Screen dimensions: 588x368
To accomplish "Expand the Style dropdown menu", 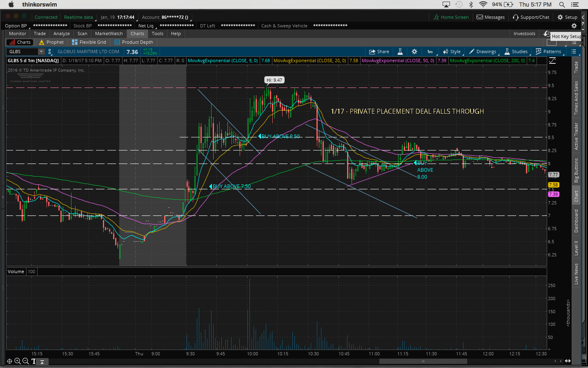I will (452, 52).
